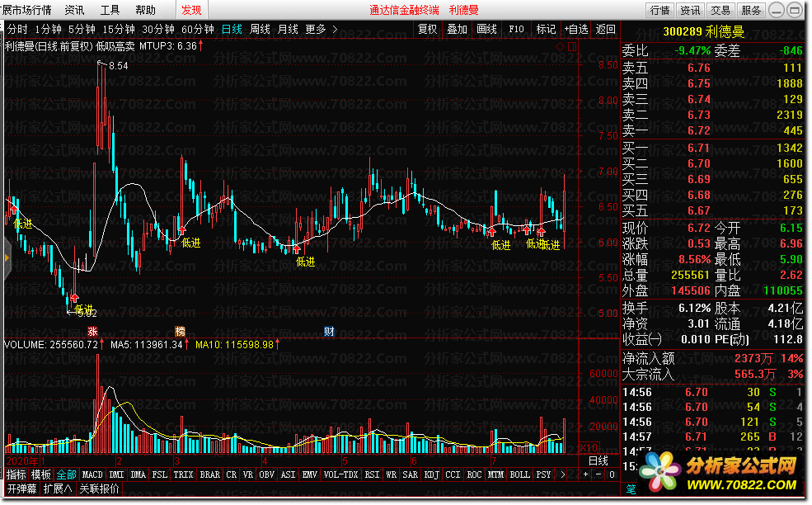Image resolution: width=812 pixels, height=505 pixels.
Task: Expand panel with 扩展∧
Action: pyautogui.click(x=58, y=488)
